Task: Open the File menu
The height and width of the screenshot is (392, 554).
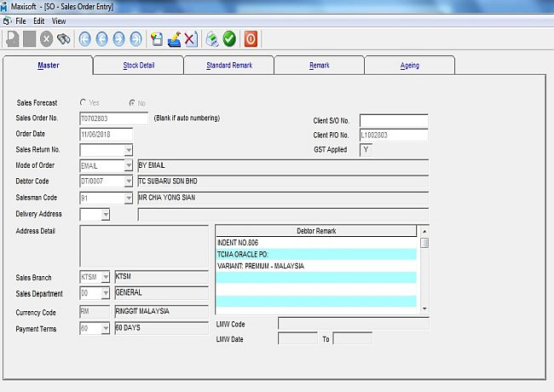Action: [x=20, y=20]
